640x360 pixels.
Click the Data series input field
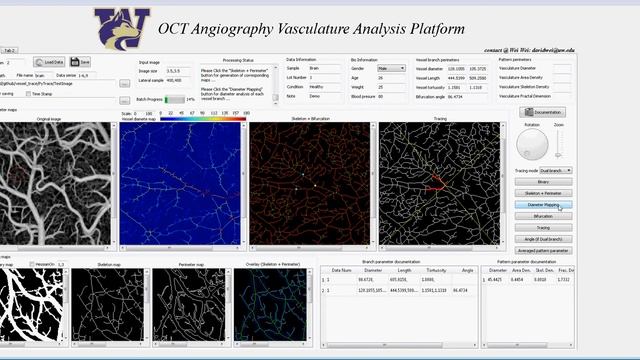click(87, 76)
